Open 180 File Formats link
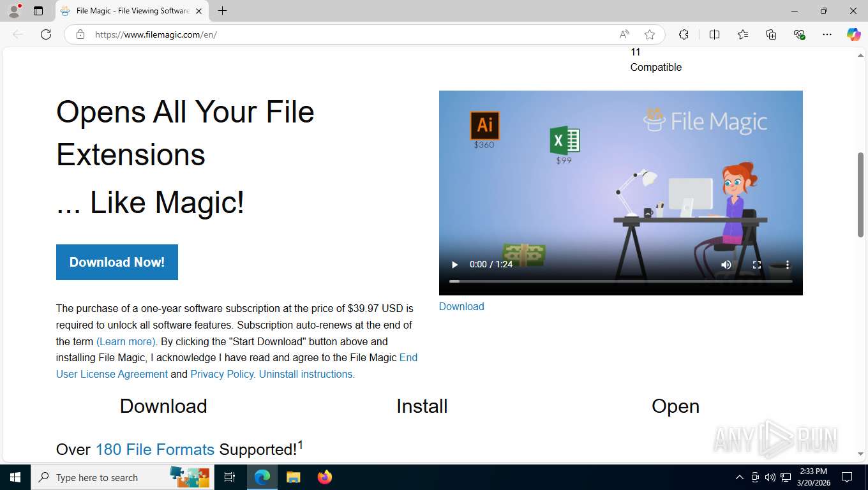The width and height of the screenshot is (868, 490). pyautogui.click(x=155, y=449)
